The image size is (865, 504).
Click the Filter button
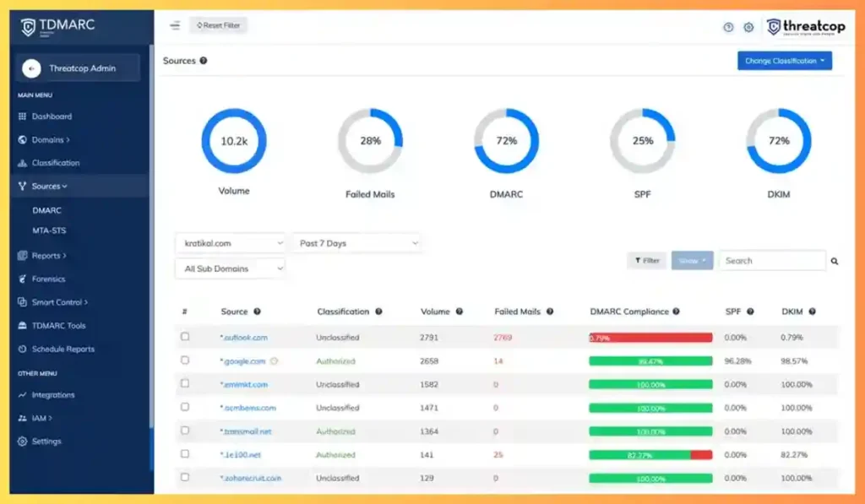pyautogui.click(x=646, y=261)
